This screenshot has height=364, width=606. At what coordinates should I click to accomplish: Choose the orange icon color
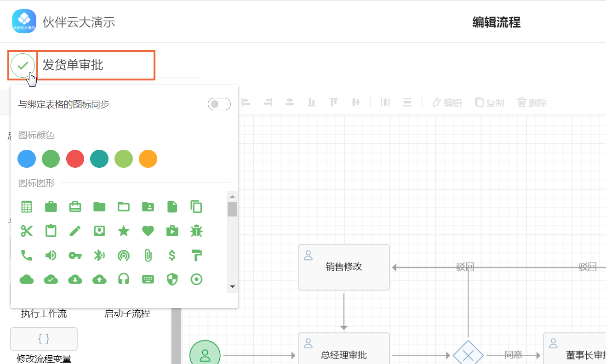coord(148,159)
